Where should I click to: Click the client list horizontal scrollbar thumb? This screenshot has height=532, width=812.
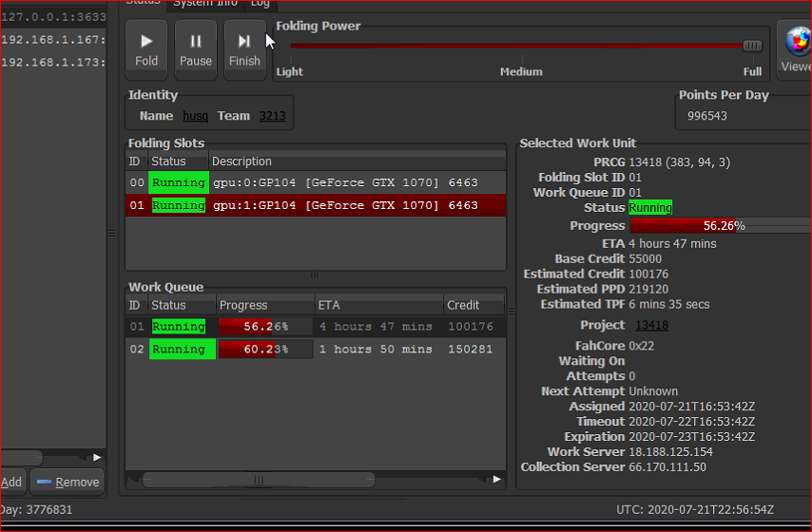point(21,458)
